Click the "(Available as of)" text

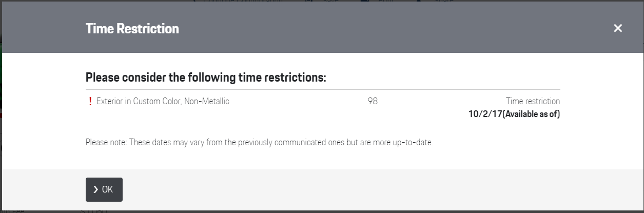(x=531, y=114)
